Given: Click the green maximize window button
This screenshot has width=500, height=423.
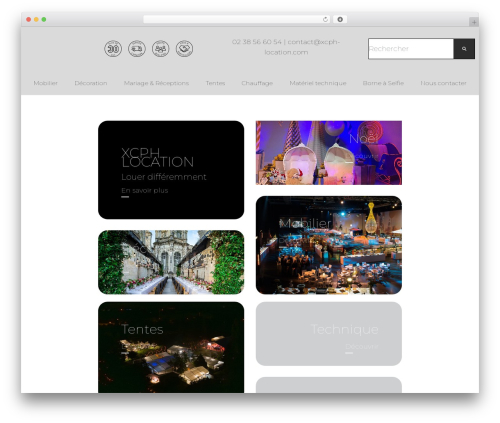Looking at the screenshot, I should point(44,20).
